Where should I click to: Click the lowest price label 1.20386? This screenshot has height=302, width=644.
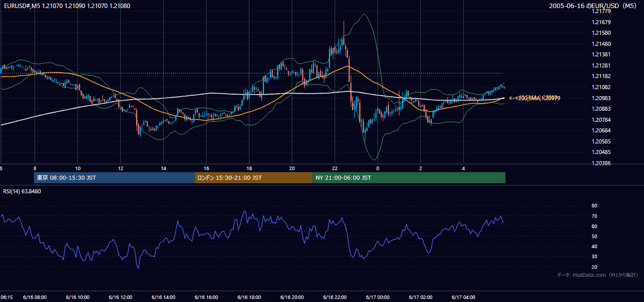tap(601, 163)
